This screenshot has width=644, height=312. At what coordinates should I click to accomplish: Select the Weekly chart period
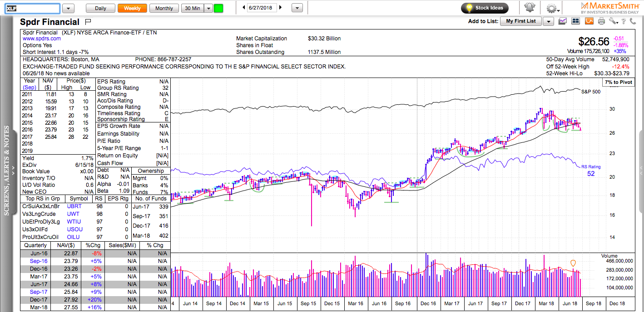point(132,8)
